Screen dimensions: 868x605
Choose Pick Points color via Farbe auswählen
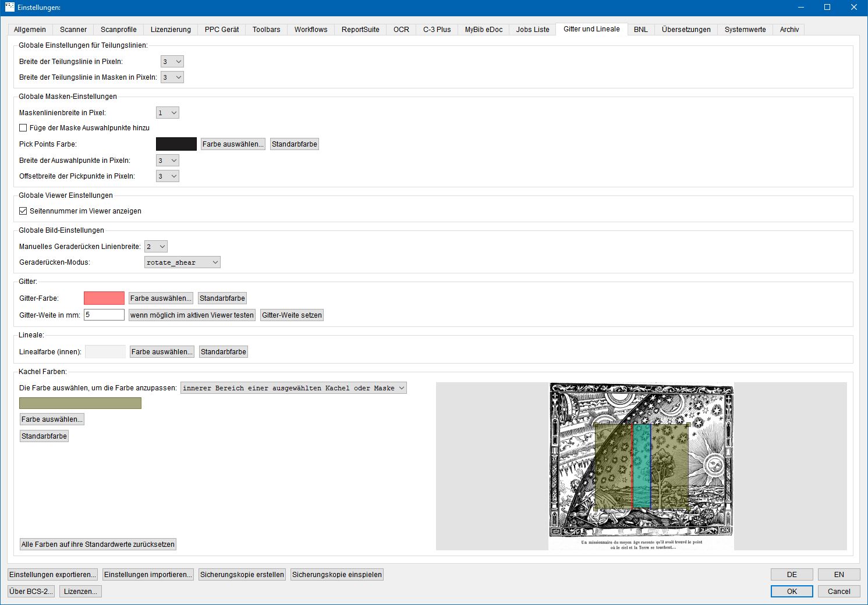(x=233, y=144)
